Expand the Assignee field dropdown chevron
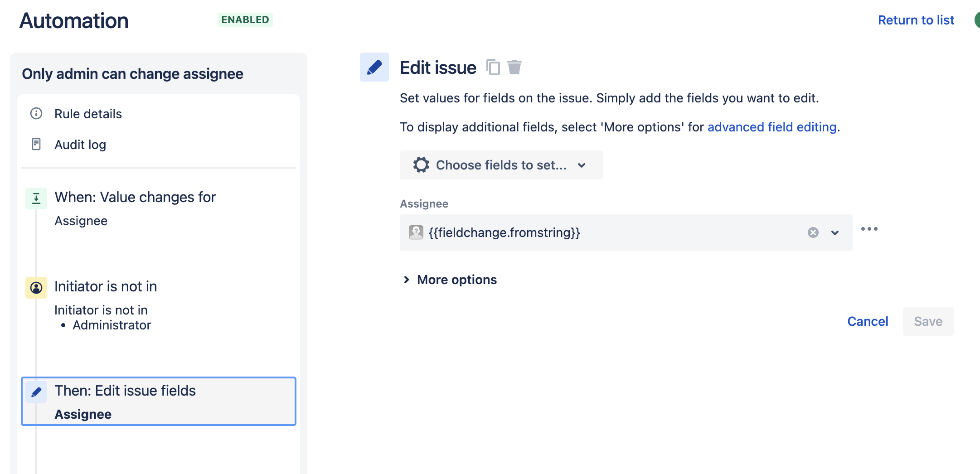This screenshot has height=474, width=980. (x=834, y=232)
